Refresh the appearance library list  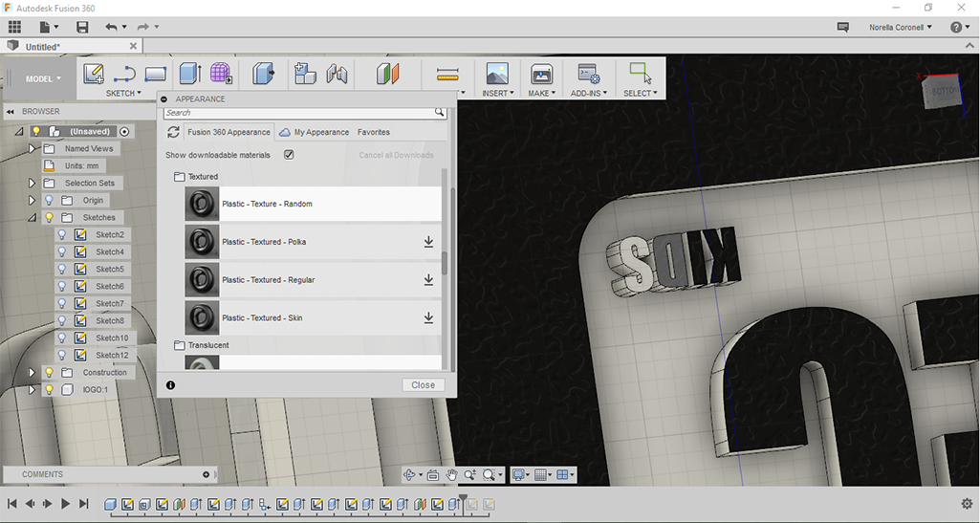tap(173, 132)
